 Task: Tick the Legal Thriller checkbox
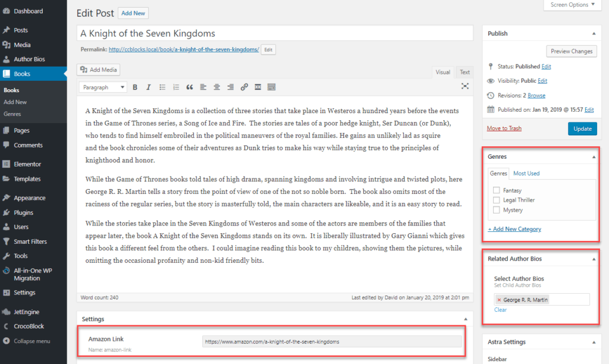pos(496,200)
